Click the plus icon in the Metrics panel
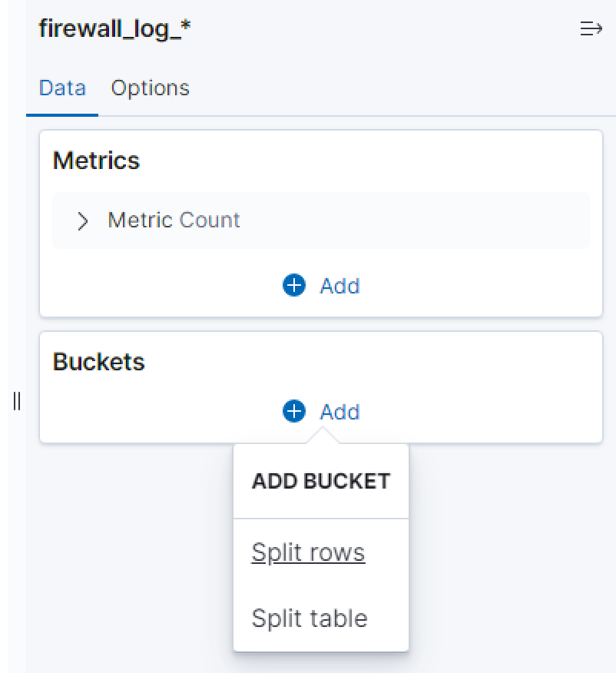The width and height of the screenshot is (616, 673). tap(294, 286)
